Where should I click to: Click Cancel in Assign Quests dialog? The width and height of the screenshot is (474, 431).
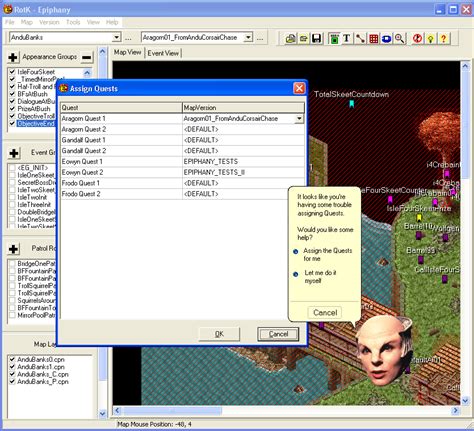point(278,334)
